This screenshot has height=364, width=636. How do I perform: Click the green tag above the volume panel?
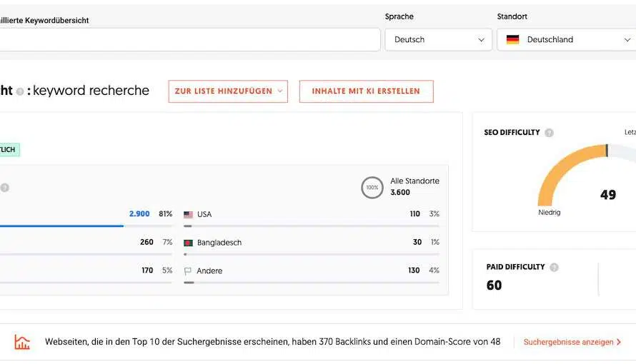pyautogui.click(x=10, y=150)
